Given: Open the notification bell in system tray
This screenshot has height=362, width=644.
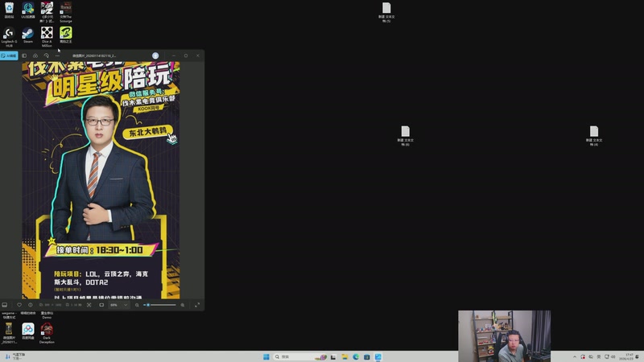Looking at the screenshot, I should click(638, 356).
